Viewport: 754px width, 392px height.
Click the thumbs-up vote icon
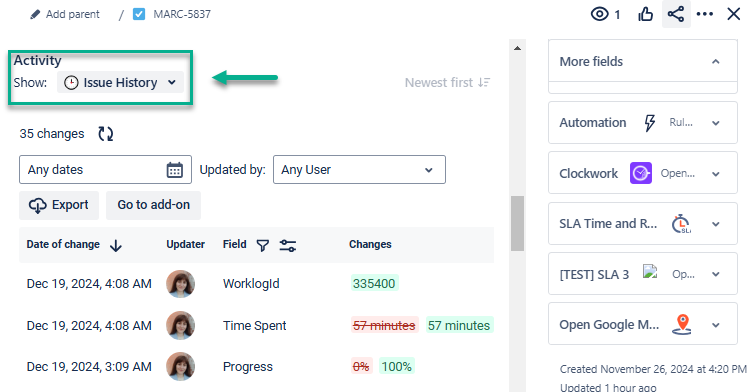[x=645, y=14]
